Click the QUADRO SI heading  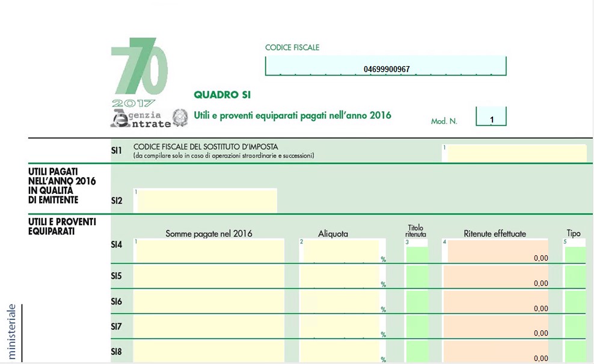coord(222,94)
